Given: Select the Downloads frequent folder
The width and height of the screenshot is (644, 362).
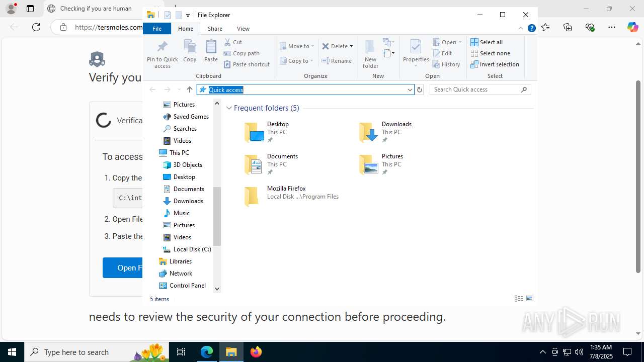Looking at the screenshot, I should point(385,132).
